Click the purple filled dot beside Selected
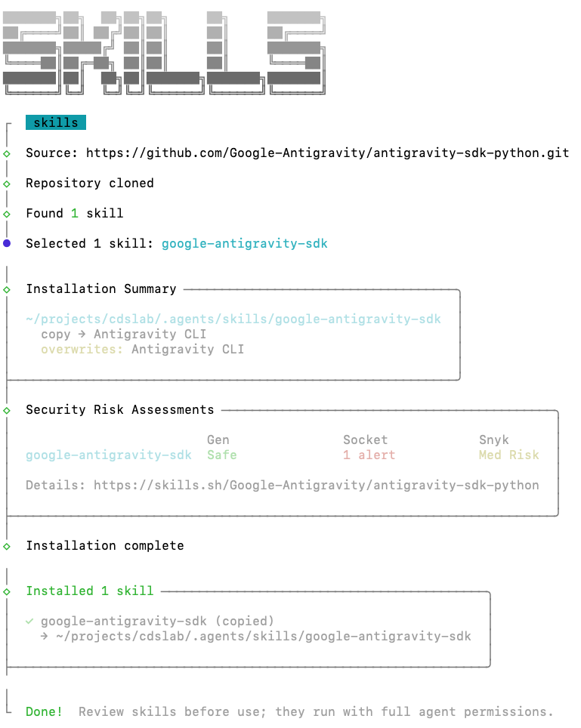Screen dimensions: 581x728 click(7, 243)
